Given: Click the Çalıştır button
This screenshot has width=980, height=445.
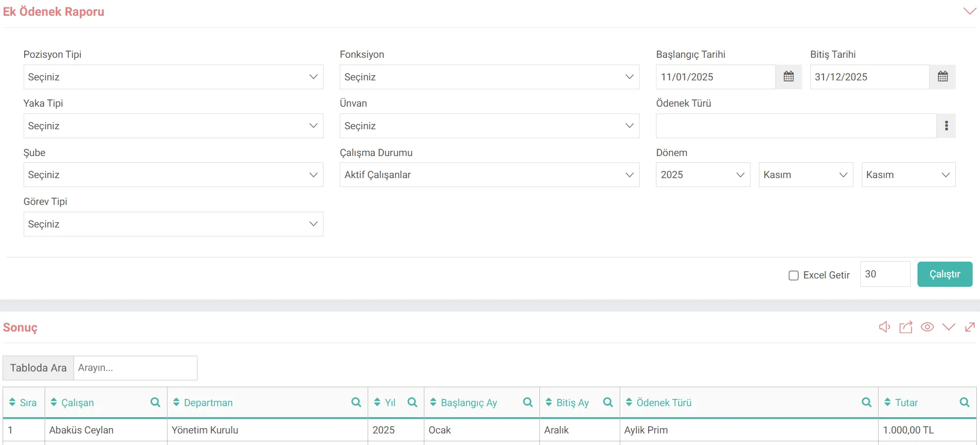Looking at the screenshot, I should 944,274.
